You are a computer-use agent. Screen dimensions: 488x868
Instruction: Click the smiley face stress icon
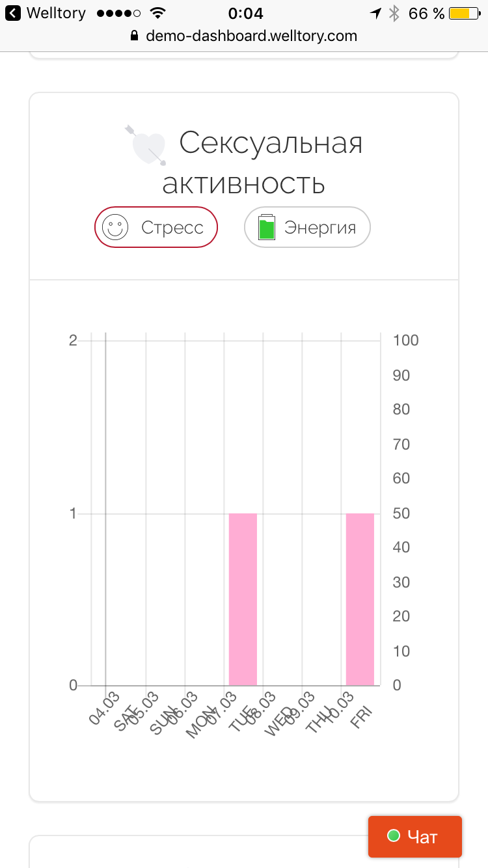coord(115,228)
